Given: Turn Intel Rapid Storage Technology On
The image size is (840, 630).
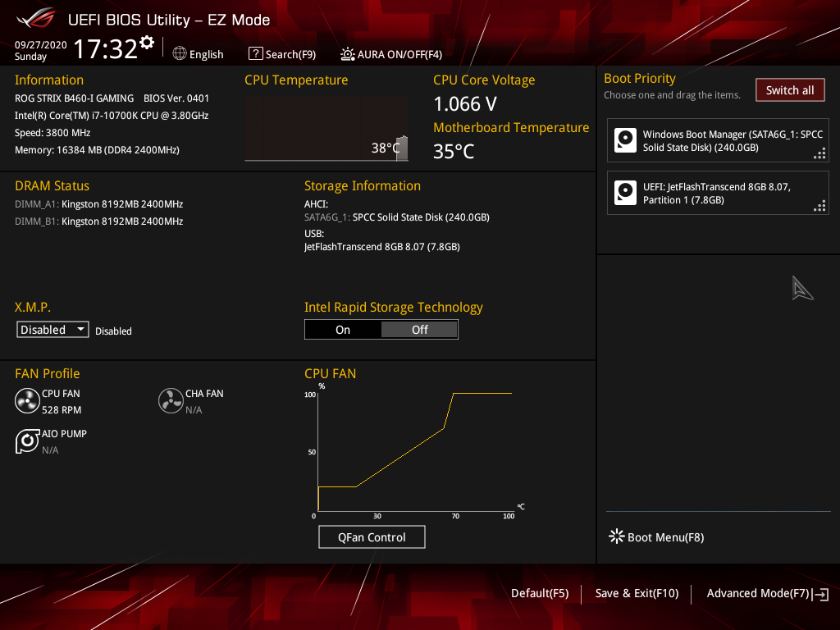Looking at the screenshot, I should coord(343,330).
